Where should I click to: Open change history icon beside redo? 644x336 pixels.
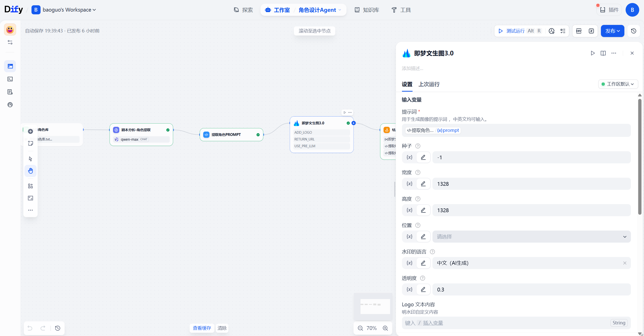point(58,328)
